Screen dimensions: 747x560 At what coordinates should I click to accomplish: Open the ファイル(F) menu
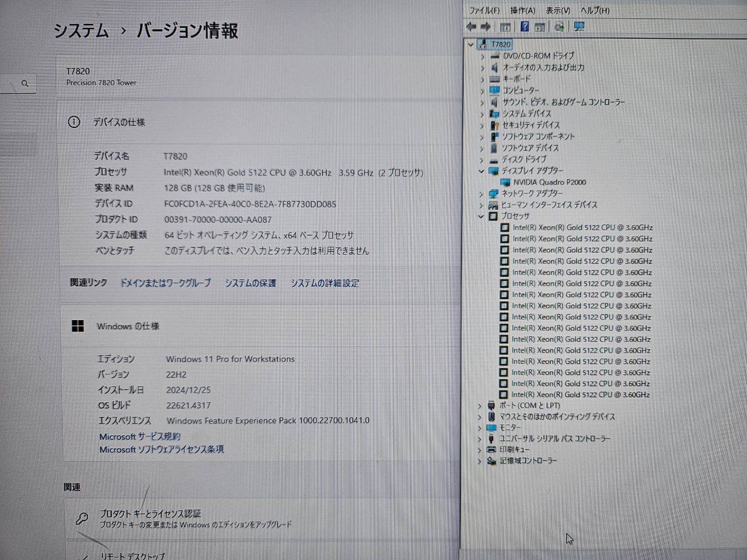pyautogui.click(x=484, y=11)
